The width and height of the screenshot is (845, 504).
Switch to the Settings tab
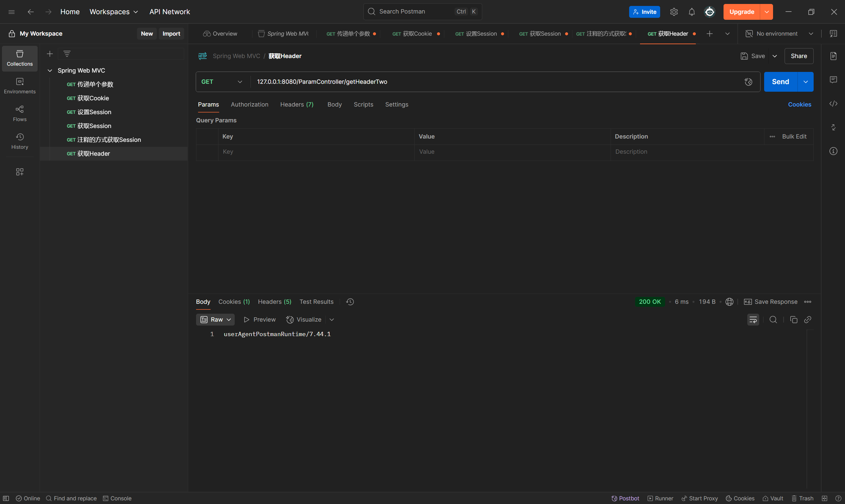click(x=396, y=105)
